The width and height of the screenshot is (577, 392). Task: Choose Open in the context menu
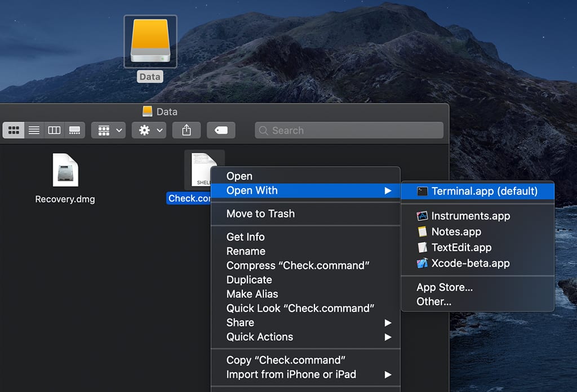click(305, 176)
